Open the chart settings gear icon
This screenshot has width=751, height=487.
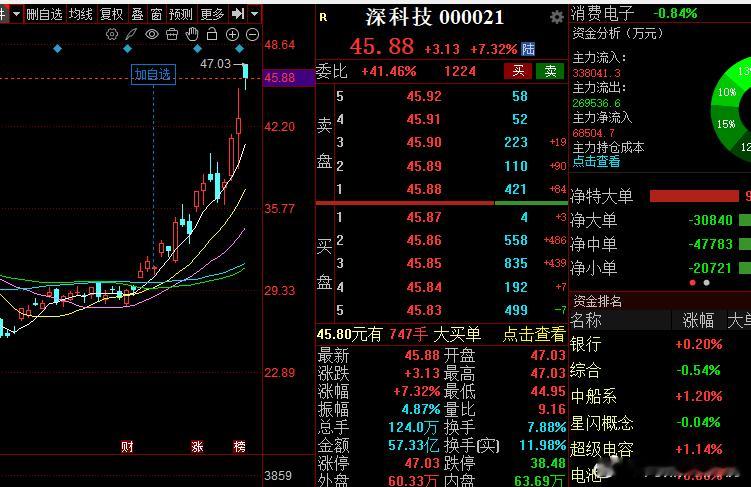(112, 34)
